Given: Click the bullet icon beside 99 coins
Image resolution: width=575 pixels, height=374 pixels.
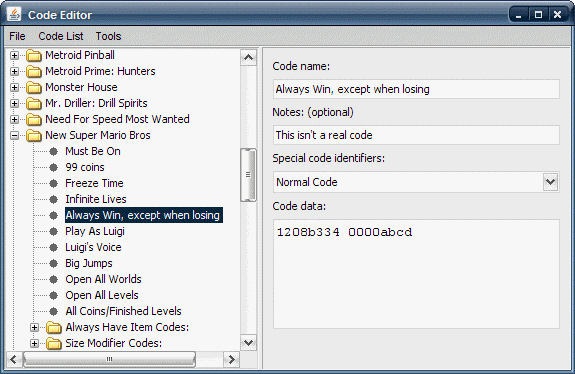Looking at the screenshot, I should [x=54, y=168].
